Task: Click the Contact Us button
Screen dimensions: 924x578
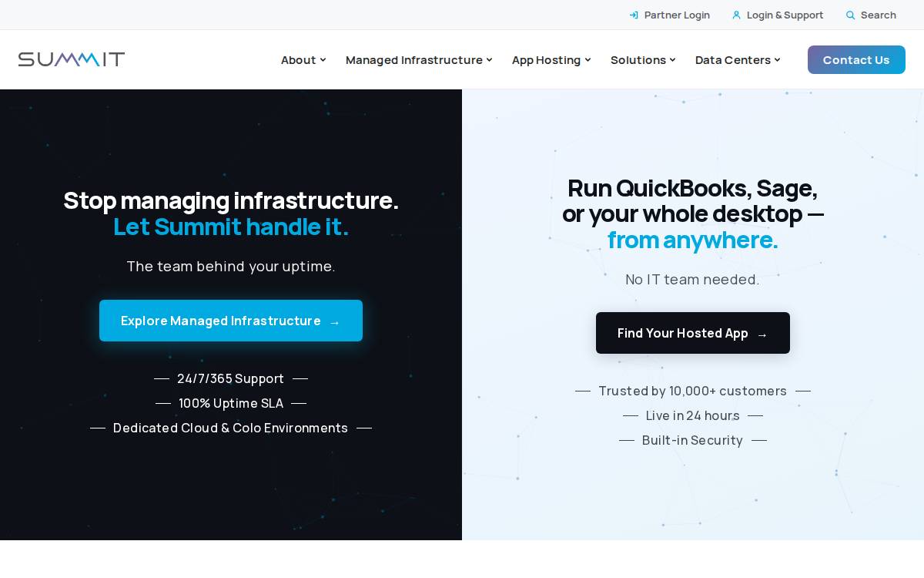Action: [856, 59]
